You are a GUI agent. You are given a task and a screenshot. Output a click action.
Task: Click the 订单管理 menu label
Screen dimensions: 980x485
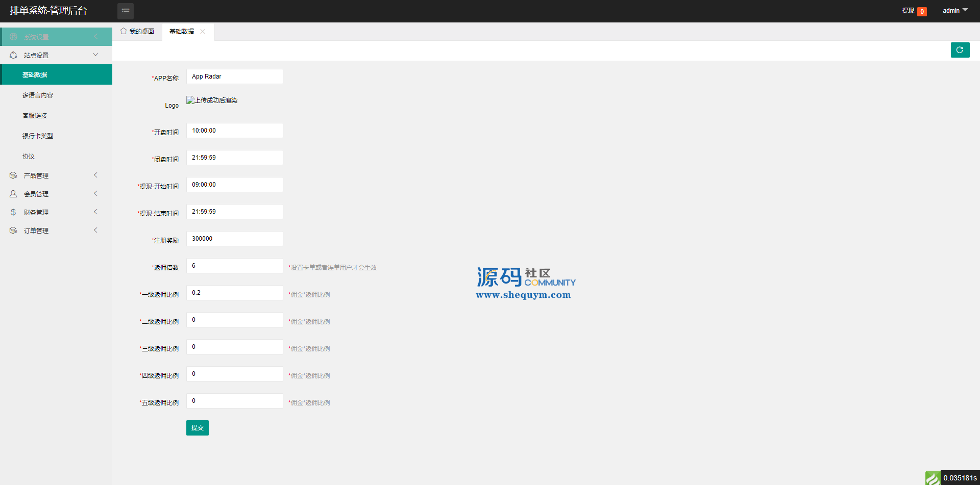tap(36, 231)
